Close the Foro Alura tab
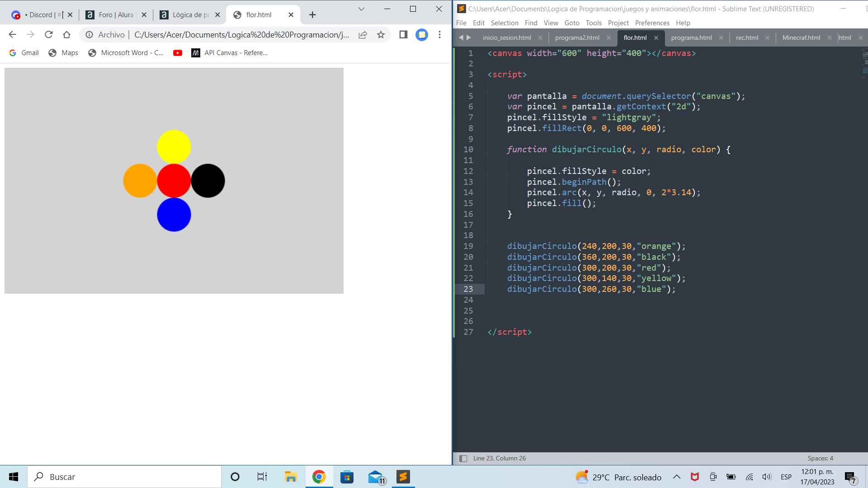 coord(144,15)
